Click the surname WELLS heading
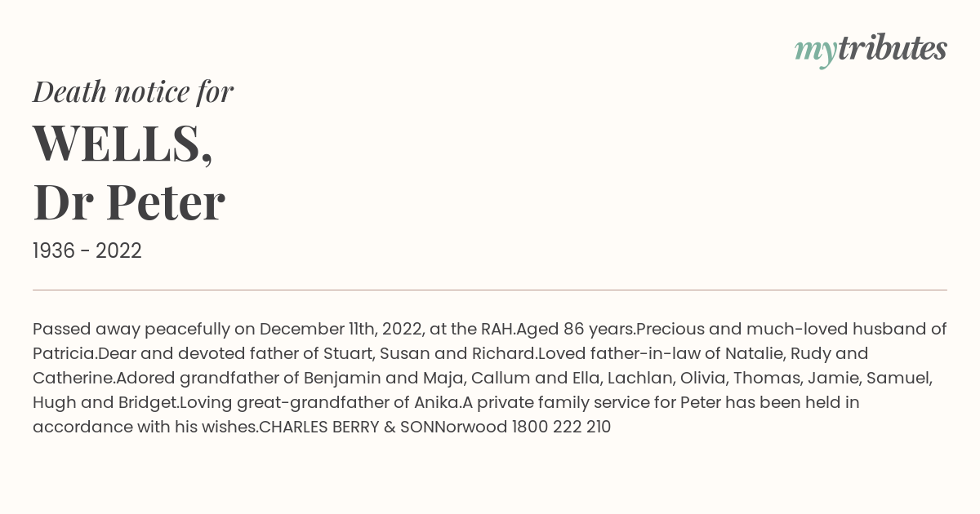Viewport: 980px width, 514px height. (x=122, y=144)
